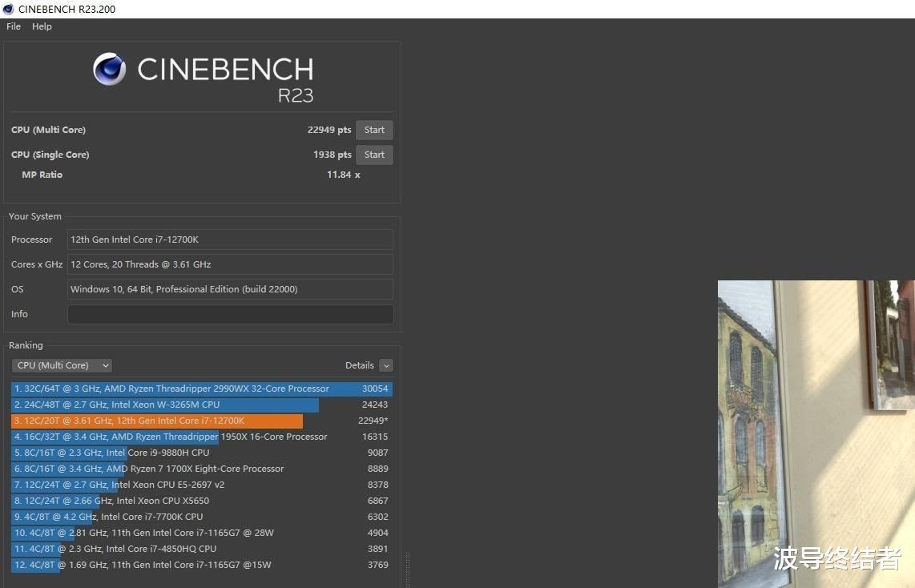Screen dimensions: 915x588
Task: Expand the Details dropdown in Ranking
Action: click(386, 364)
